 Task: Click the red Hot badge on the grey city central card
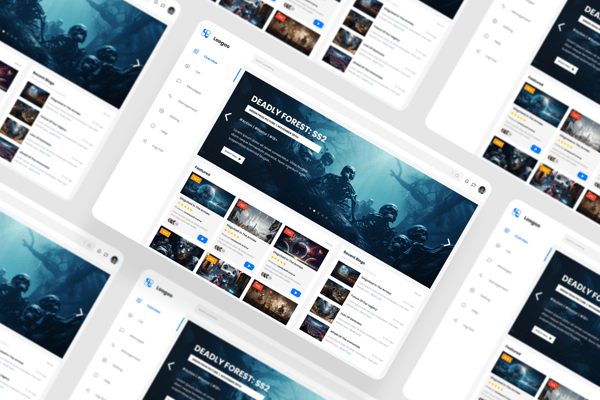coord(243,205)
